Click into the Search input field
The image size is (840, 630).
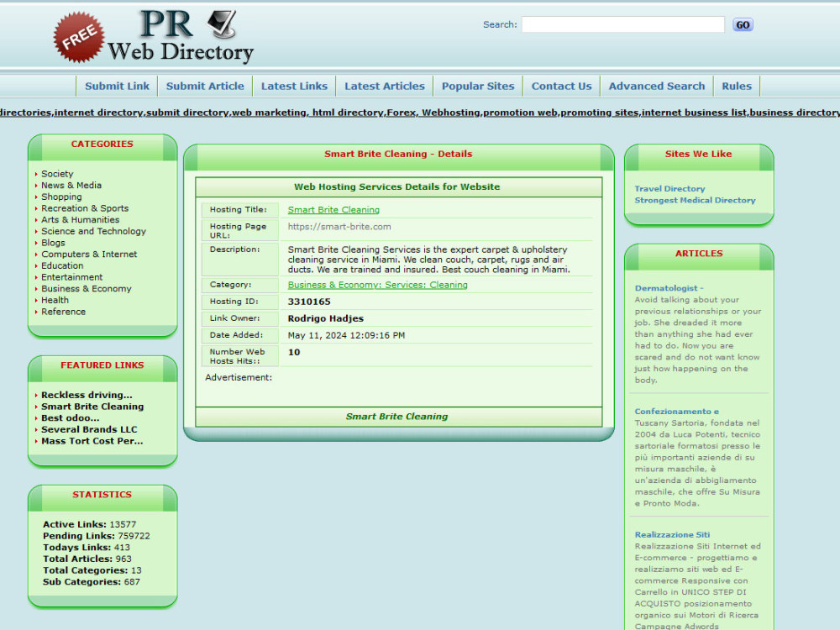623,24
